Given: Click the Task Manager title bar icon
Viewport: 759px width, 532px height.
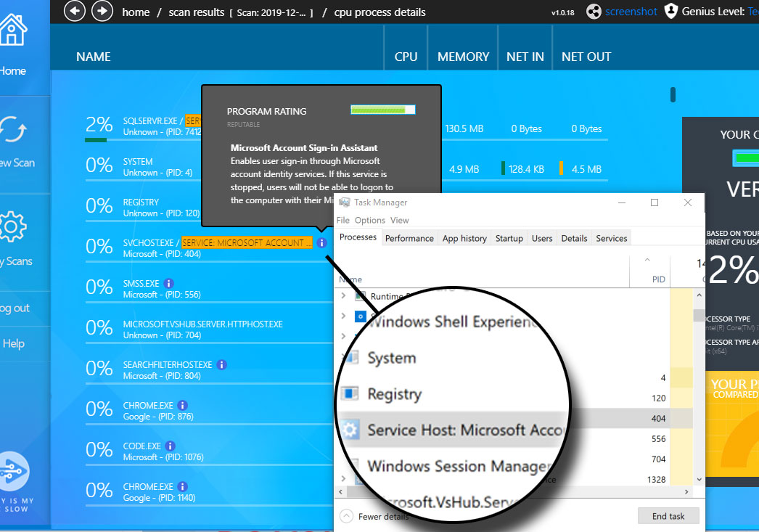Looking at the screenshot, I should tap(344, 202).
